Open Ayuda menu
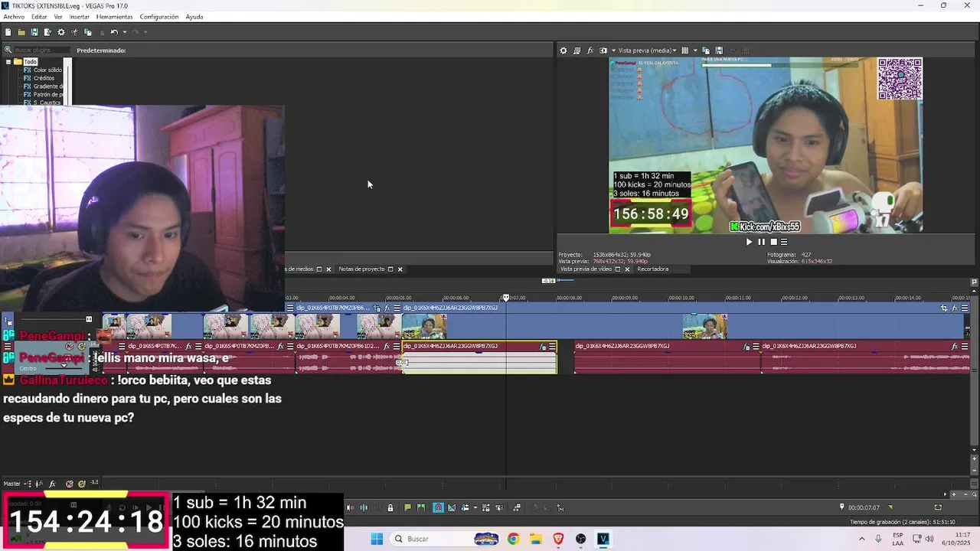The height and width of the screenshot is (551, 980). click(194, 17)
